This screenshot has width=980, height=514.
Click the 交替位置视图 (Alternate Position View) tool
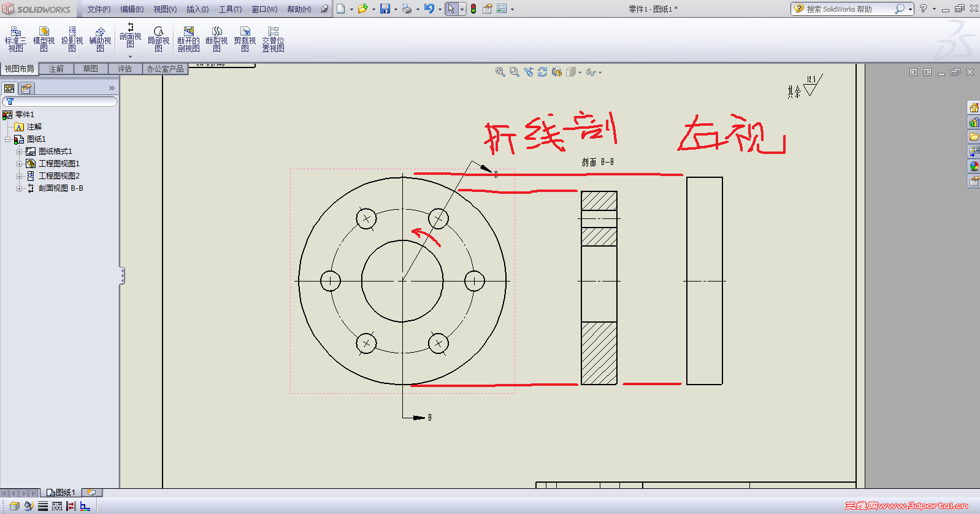[273, 39]
